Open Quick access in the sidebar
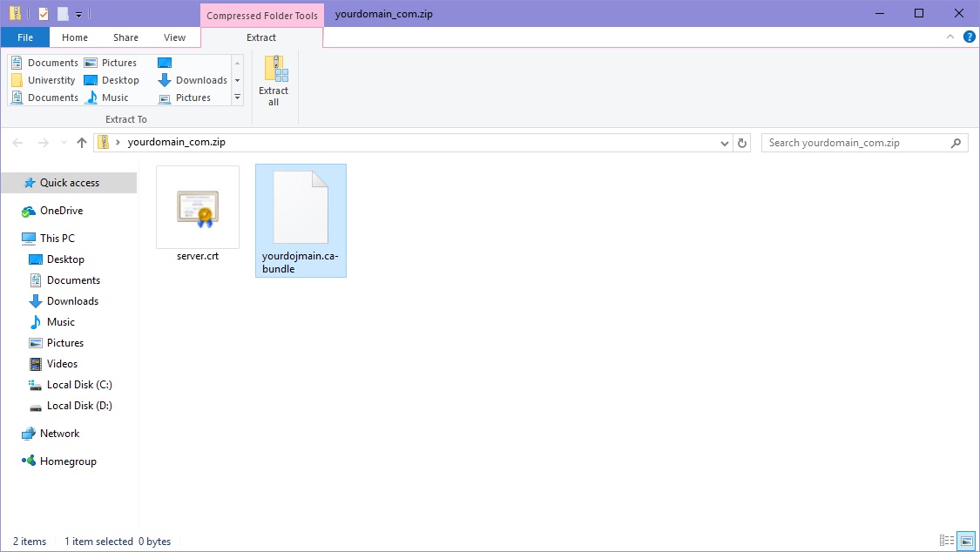980x552 pixels. point(70,183)
